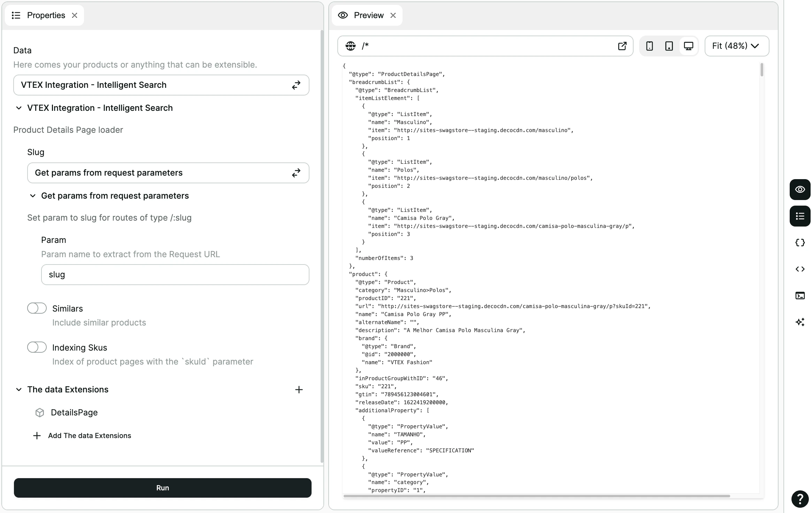Toggle the preview eye sidebar button

[x=800, y=190]
